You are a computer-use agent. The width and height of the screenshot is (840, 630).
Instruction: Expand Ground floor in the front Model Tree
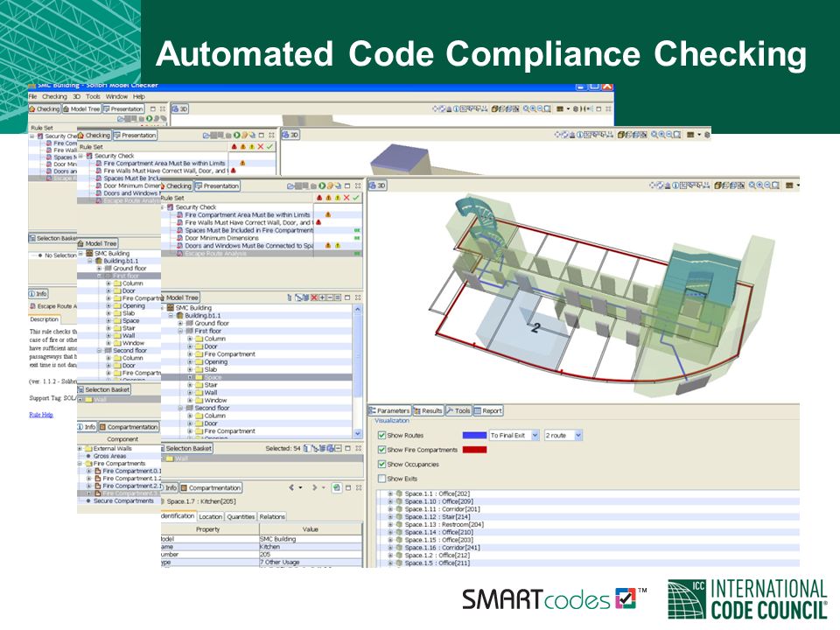(180, 324)
